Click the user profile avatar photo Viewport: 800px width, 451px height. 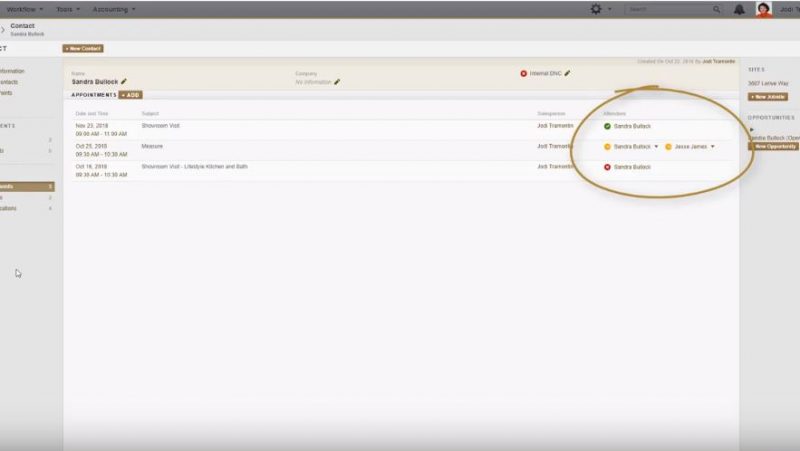coord(763,9)
